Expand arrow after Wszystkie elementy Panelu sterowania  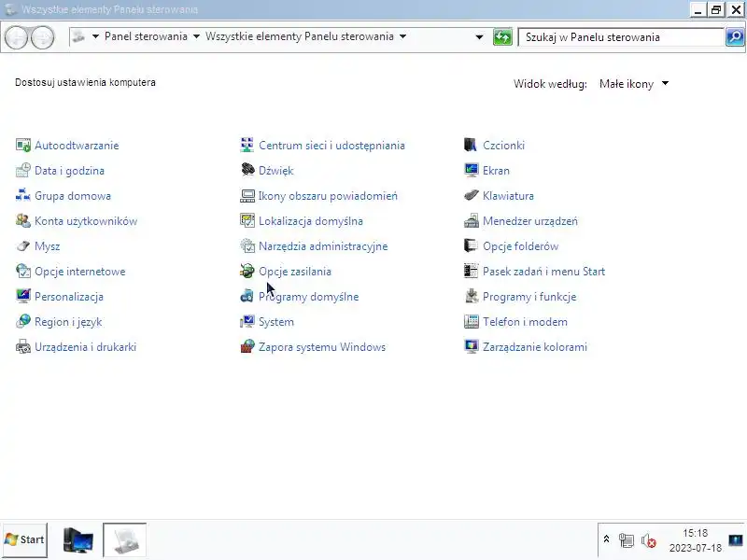click(x=403, y=36)
